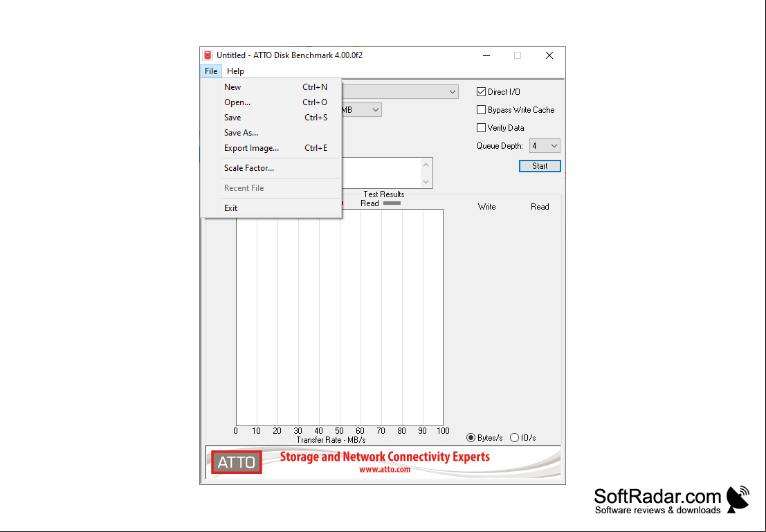Viewport: 766px width, 532px height.
Task: Open the www.atto.com link
Action: 385,470
